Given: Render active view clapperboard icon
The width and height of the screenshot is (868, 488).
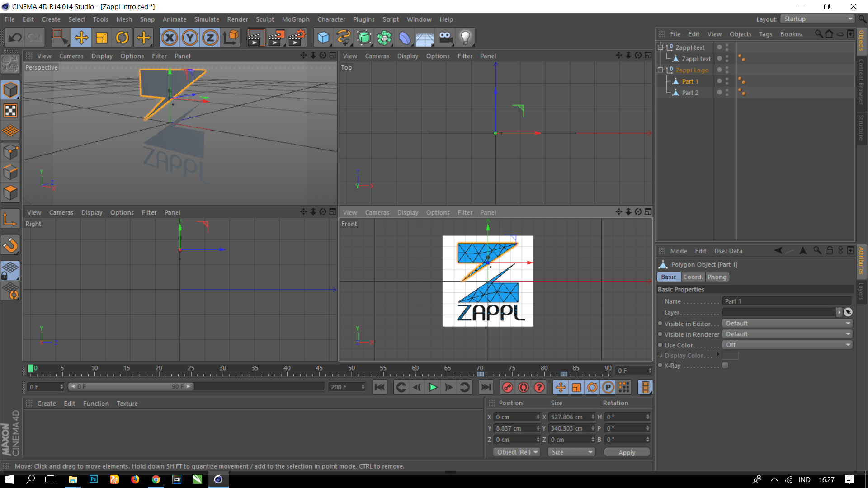Looking at the screenshot, I should pos(255,38).
